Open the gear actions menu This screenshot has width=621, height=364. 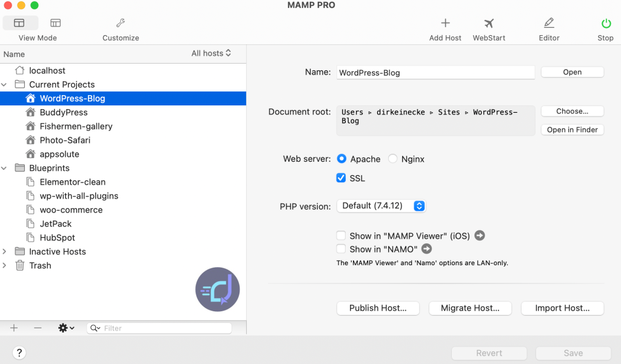tap(66, 328)
